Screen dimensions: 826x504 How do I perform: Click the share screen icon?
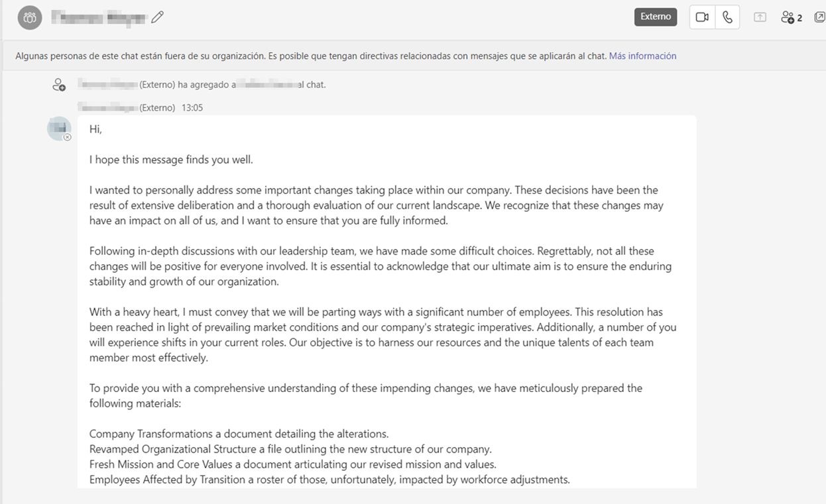click(x=760, y=17)
